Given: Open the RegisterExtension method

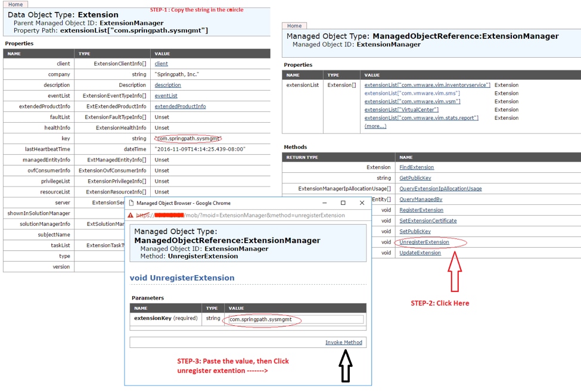Looking at the screenshot, I should (x=421, y=210).
